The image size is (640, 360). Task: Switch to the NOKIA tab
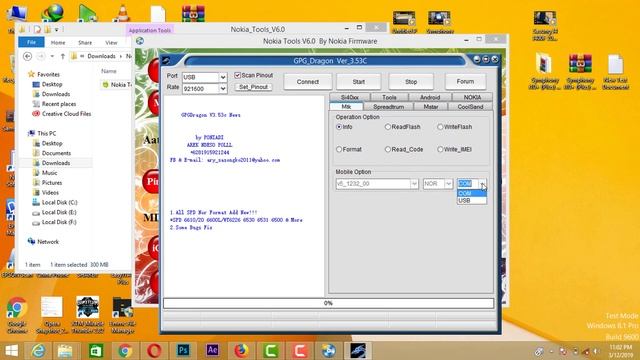click(472, 98)
